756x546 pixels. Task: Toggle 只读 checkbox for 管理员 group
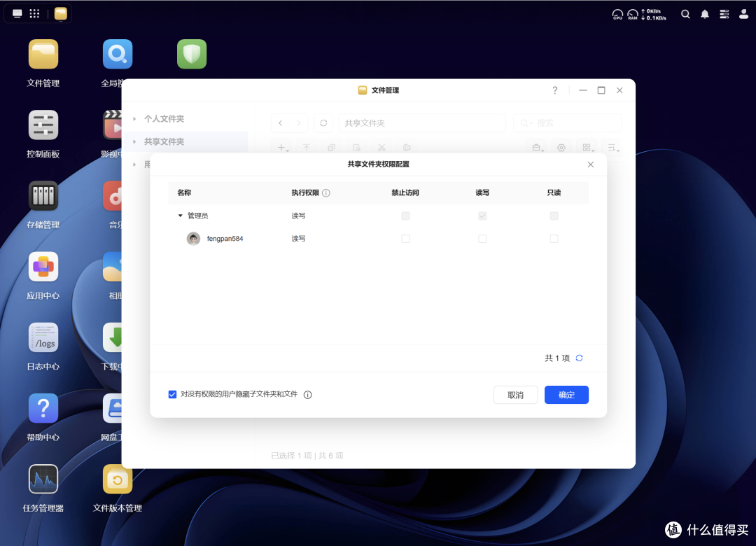[x=554, y=216]
